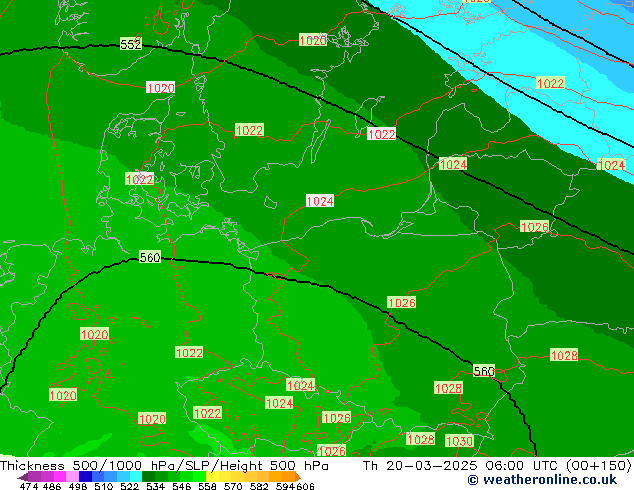Click the legend value 498
634x490 pixels.
[78, 486]
